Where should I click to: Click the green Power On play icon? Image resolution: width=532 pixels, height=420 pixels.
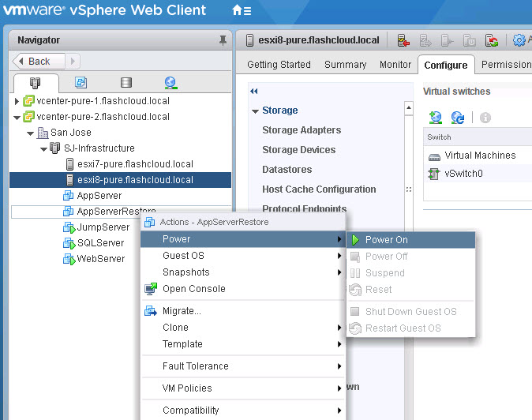tap(355, 240)
